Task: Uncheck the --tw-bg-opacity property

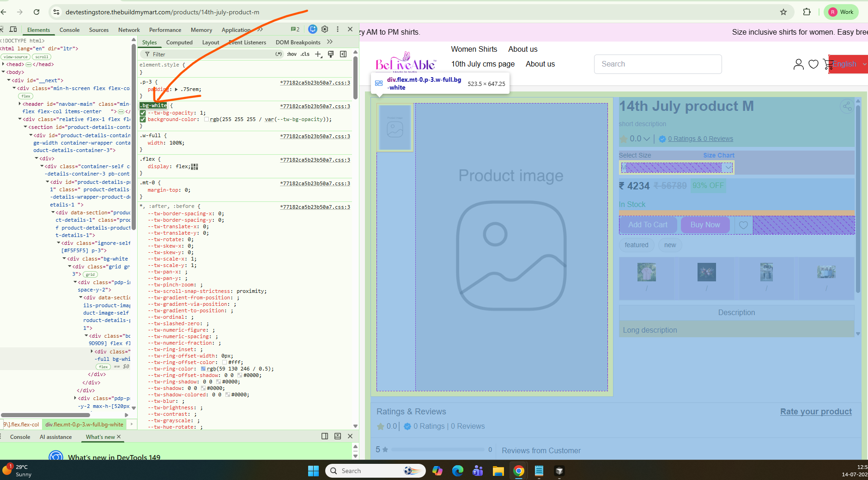Action: pos(143,113)
